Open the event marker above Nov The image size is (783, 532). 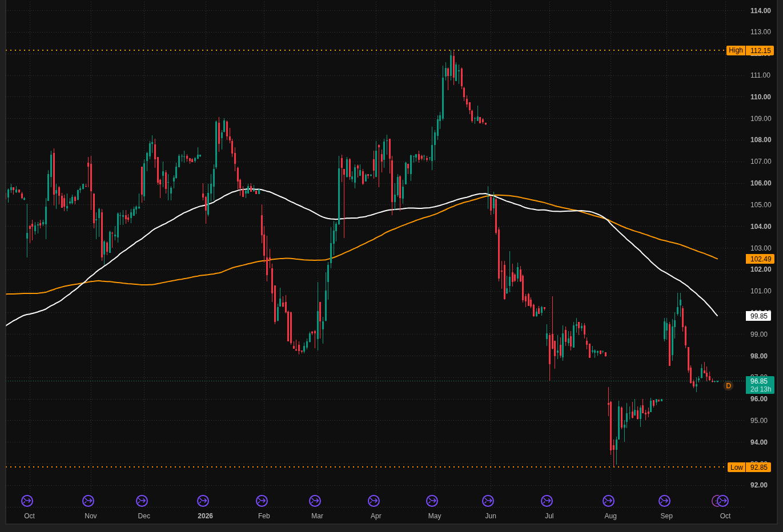coord(88,501)
